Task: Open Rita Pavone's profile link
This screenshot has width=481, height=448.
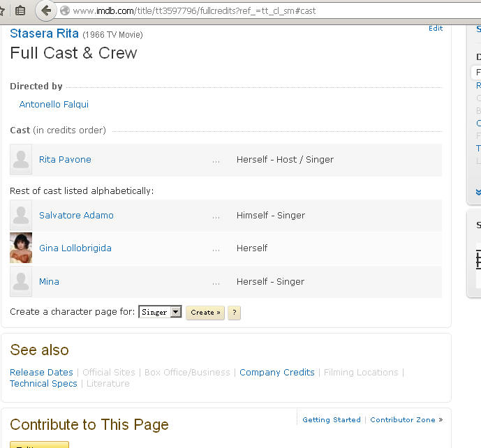Action: point(65,160)
